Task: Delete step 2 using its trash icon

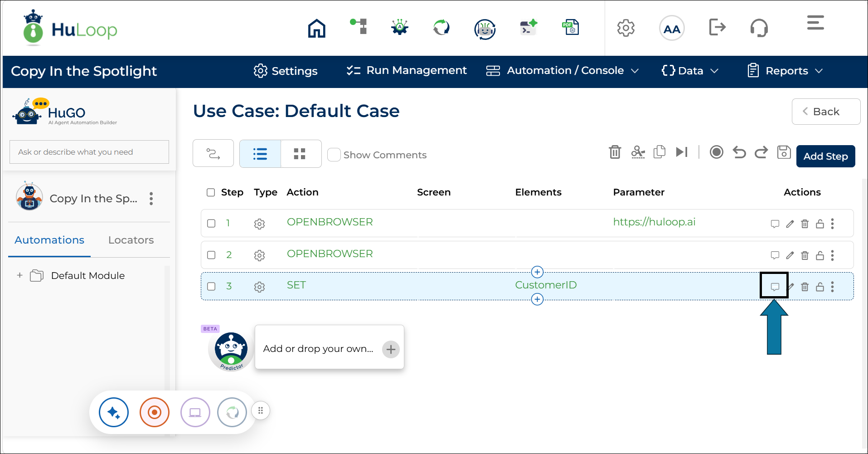Action: click(805, 255)
